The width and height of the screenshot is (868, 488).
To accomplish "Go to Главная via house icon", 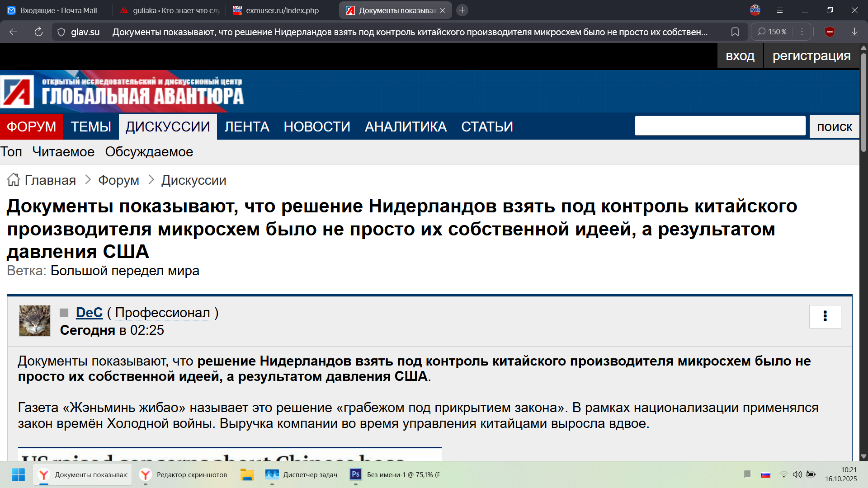I will click(14, 180).
